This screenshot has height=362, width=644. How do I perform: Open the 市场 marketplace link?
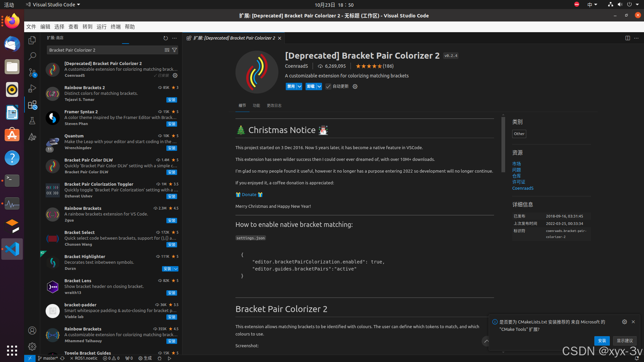[x=517, y=164]
